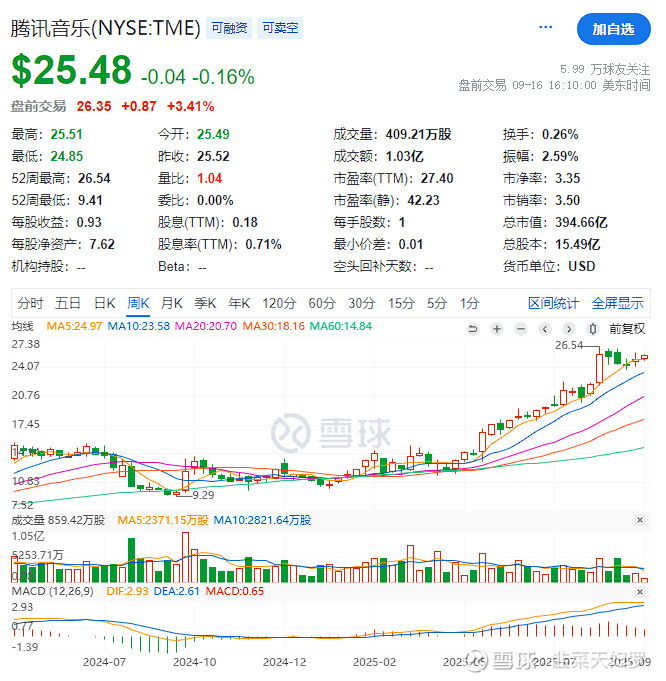Click the 成交量 value 409.21万股
This screenshot has width=666, height=681.
click(x=418, y=134)
